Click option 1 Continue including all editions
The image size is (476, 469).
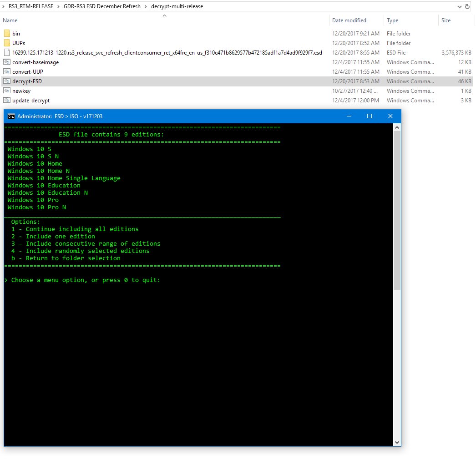75,229
